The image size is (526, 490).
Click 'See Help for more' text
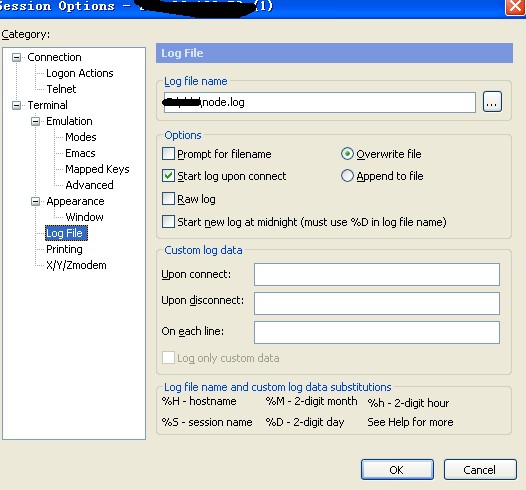(x=410, y=422)
